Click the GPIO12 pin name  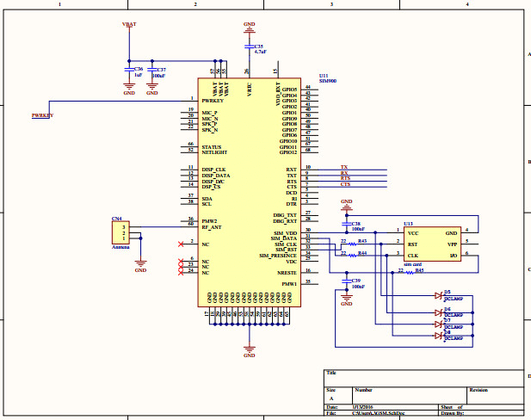pyautogui.click(x=288, y=152)
